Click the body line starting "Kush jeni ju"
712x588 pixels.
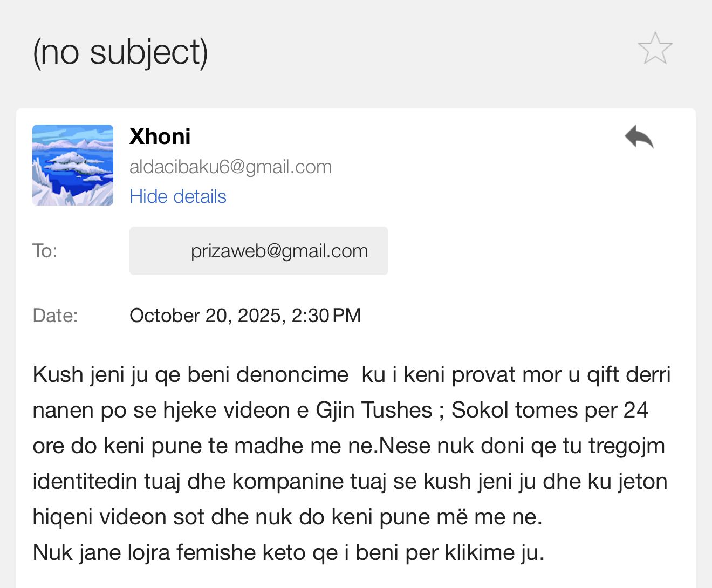point(351,374)
